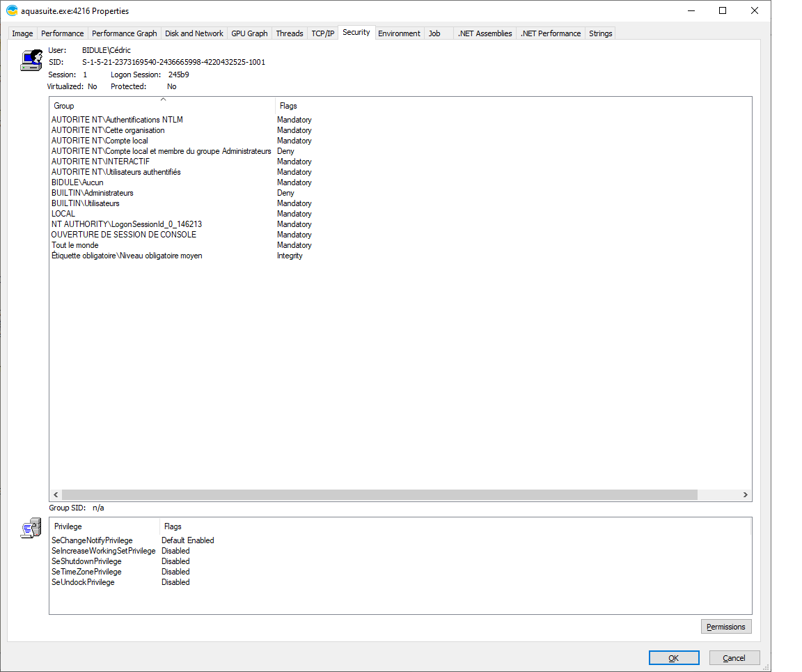The width and height of the screenshot is (802, 672).
Task: Open the GPU Graph tab
Action: click(x=250, y=33)
